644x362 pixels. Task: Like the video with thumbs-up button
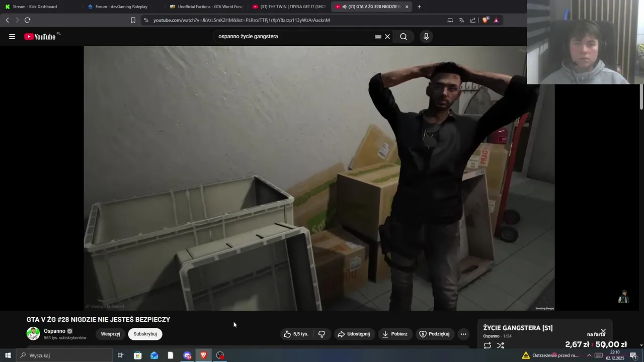pos(296,334)
